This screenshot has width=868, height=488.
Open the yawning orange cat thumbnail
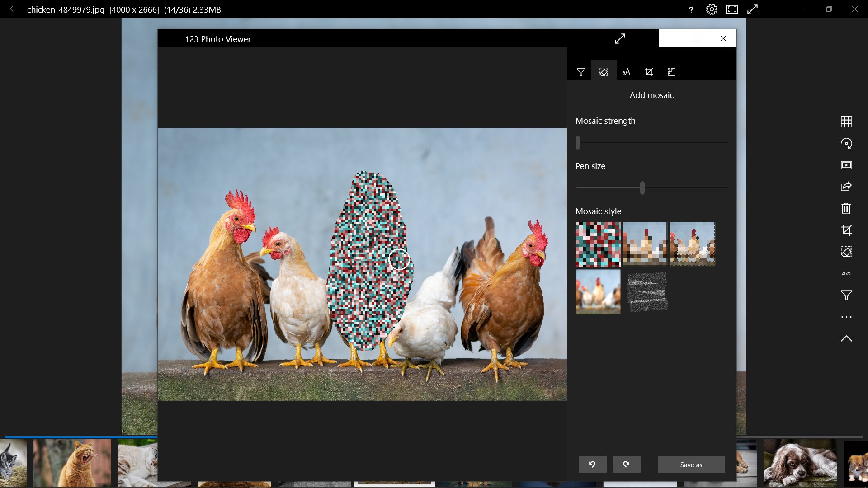[72, 463]
